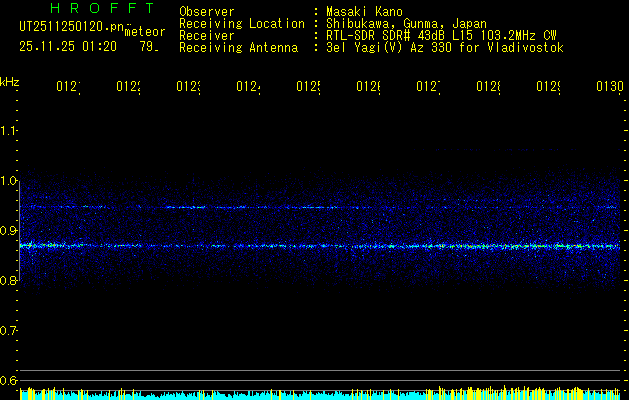Image resolution: width=629 pixels, height=400 pixels.
Task: Click the 0.9 kHz axis label
Action: [8, 231]
